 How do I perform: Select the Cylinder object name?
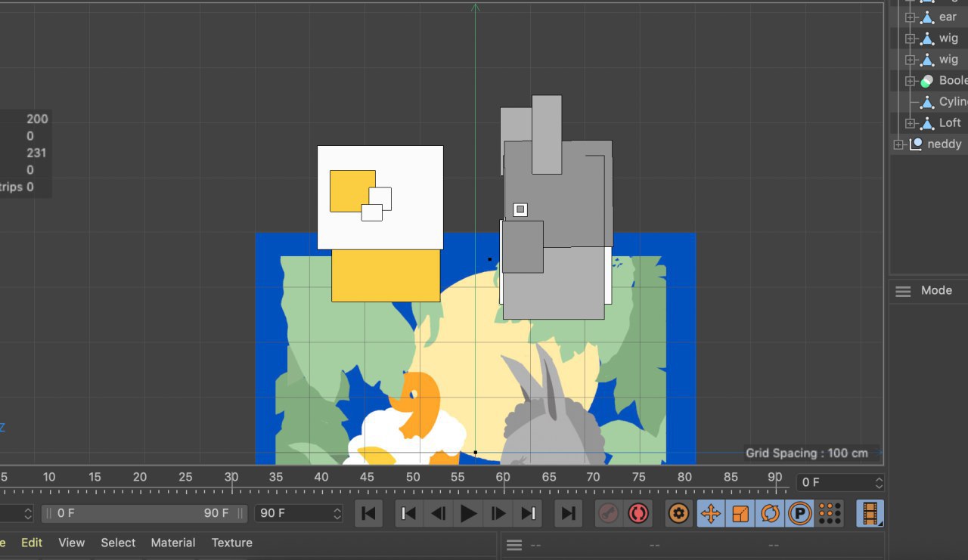(953, 101)
